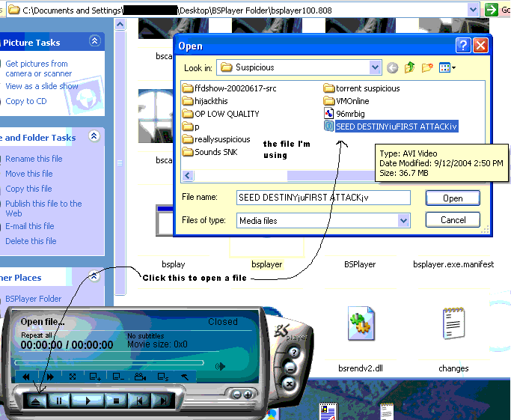
Task: Create new folder icon in Open dialog
Action: point(427,67)
